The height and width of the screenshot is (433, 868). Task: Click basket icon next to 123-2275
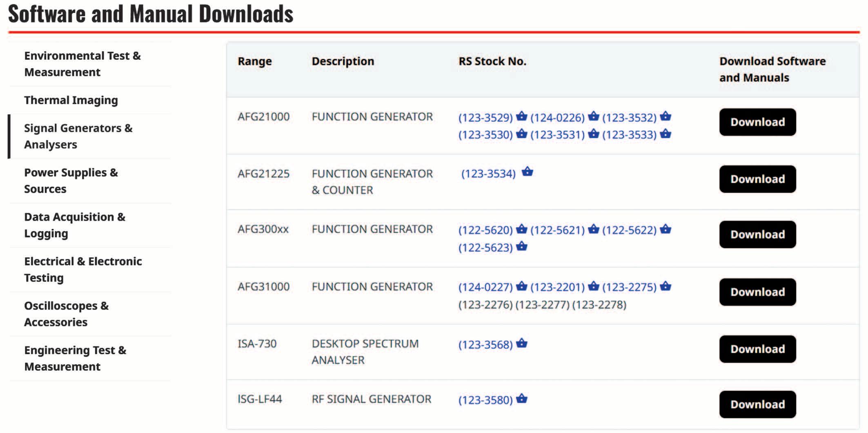point(665,286)
